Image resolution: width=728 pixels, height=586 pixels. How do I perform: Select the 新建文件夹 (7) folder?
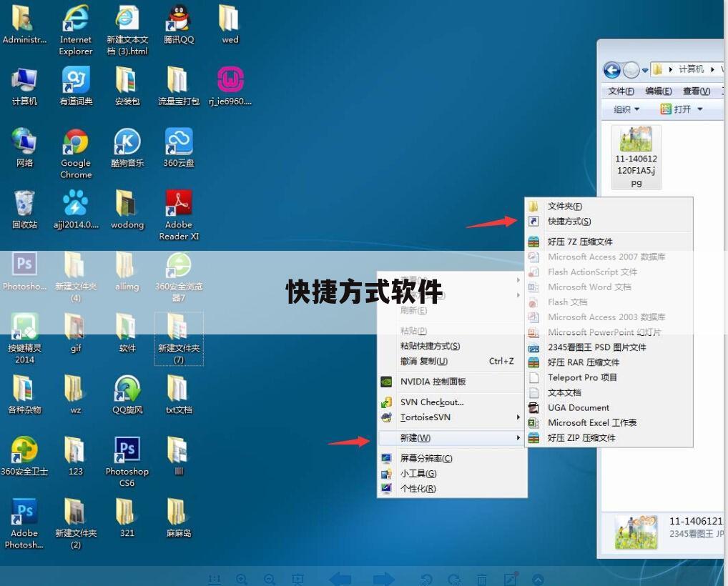tap(179, 339)
